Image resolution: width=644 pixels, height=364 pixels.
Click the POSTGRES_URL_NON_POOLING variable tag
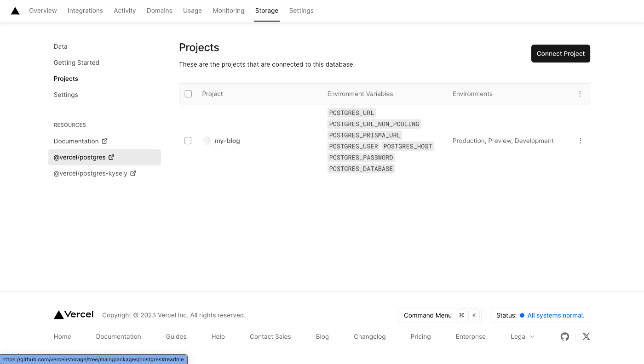(x=374, y=124)
